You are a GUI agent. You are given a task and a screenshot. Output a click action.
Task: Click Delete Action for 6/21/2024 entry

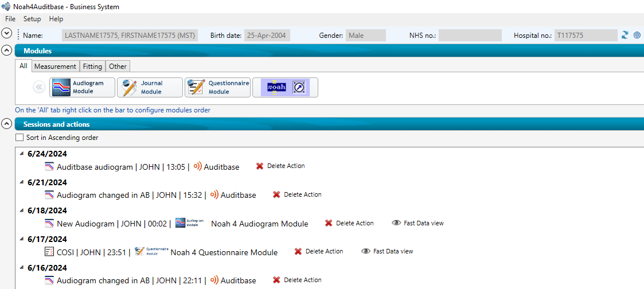pos(303,194)
